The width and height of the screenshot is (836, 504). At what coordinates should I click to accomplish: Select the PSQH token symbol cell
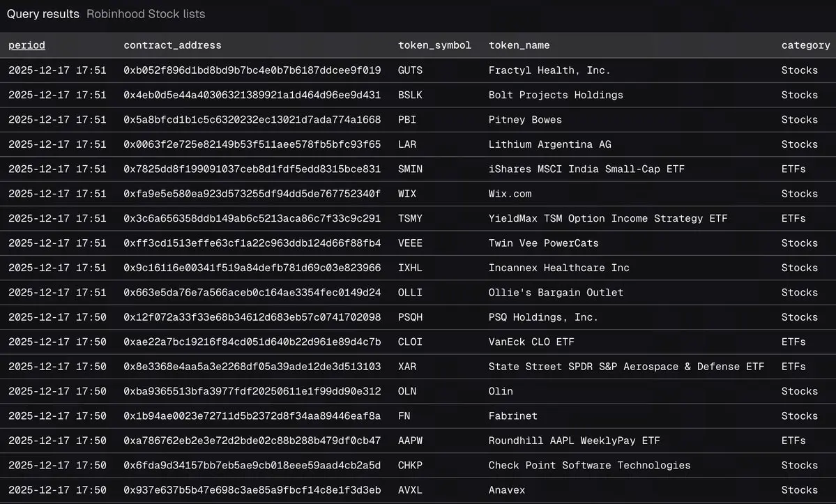410,317
